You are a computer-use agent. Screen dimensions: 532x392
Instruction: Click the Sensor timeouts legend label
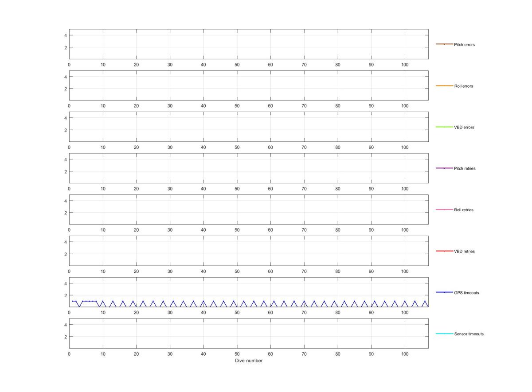469,334
